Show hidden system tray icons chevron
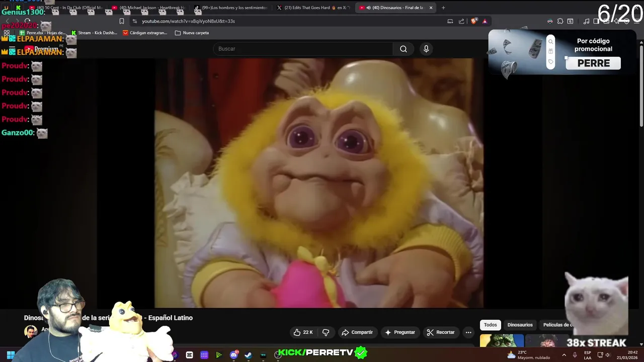The height and width of the screenshot is (362, 644). coord(563,355)
